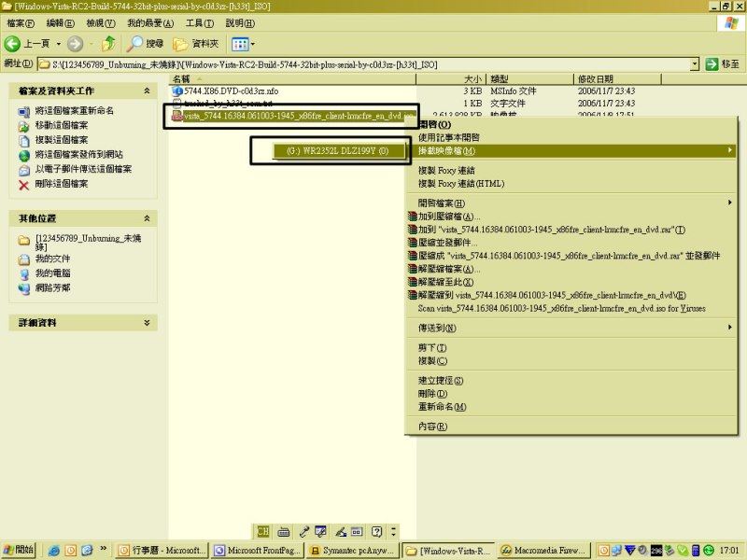Click the blue triangle tray icon
747x560 pixels.
click(630, 551)
